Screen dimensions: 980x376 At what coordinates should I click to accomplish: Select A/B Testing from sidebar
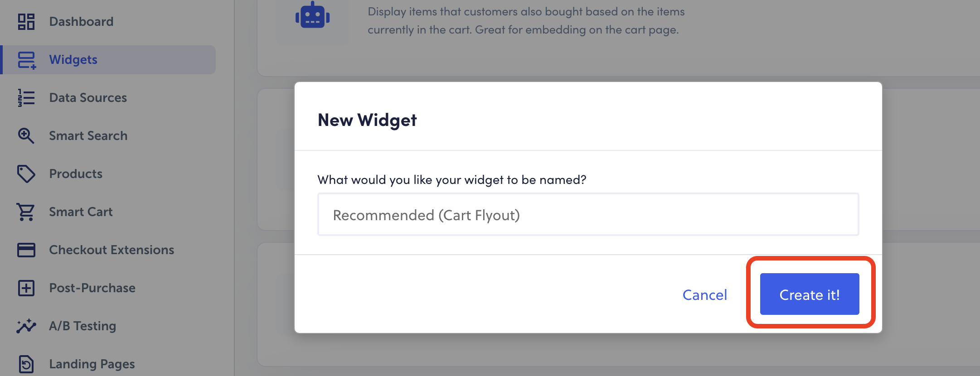click(x=82, y=326)
